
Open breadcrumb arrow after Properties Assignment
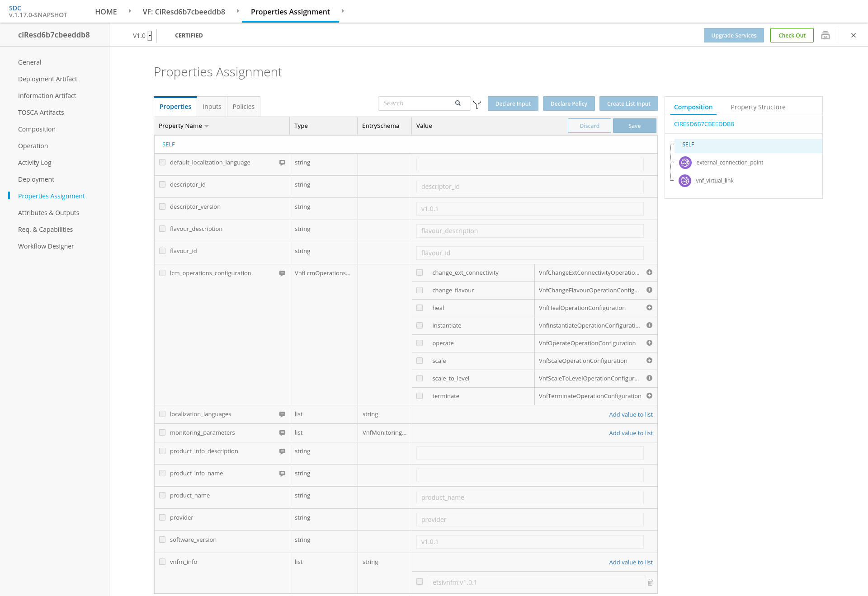343,11
